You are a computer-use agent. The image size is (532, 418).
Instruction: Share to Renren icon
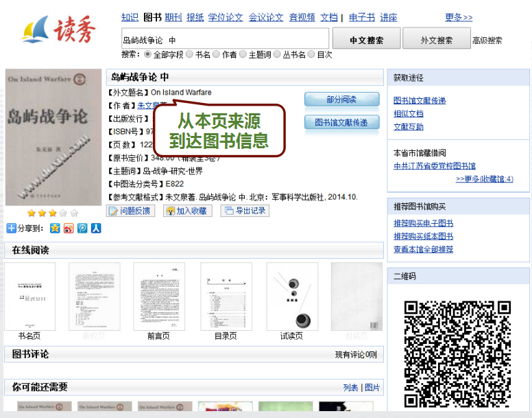[x=96, y=228]
